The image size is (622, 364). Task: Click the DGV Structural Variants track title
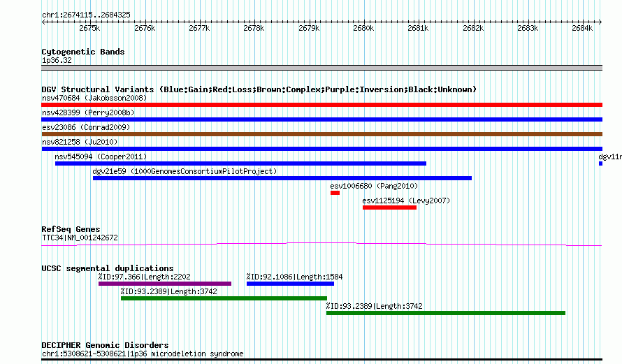tap(259, 89)
